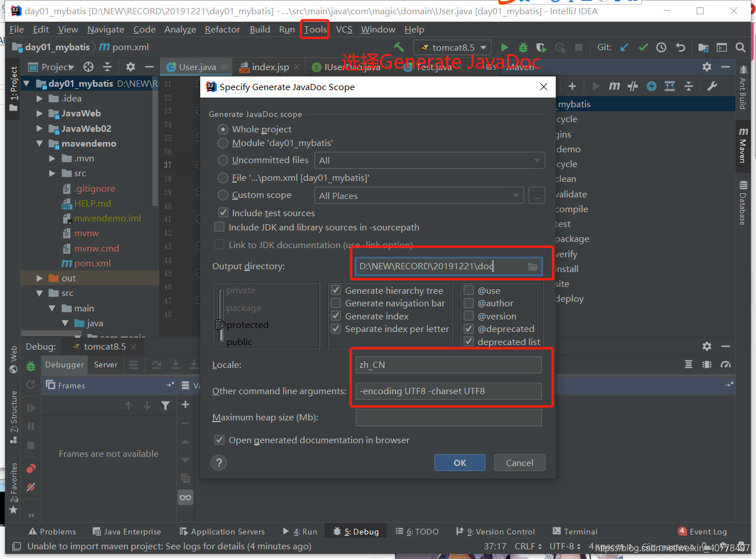The image size is (756, 559).
Task: Select Uncommitted files radio button
Action: coord(223,160)
